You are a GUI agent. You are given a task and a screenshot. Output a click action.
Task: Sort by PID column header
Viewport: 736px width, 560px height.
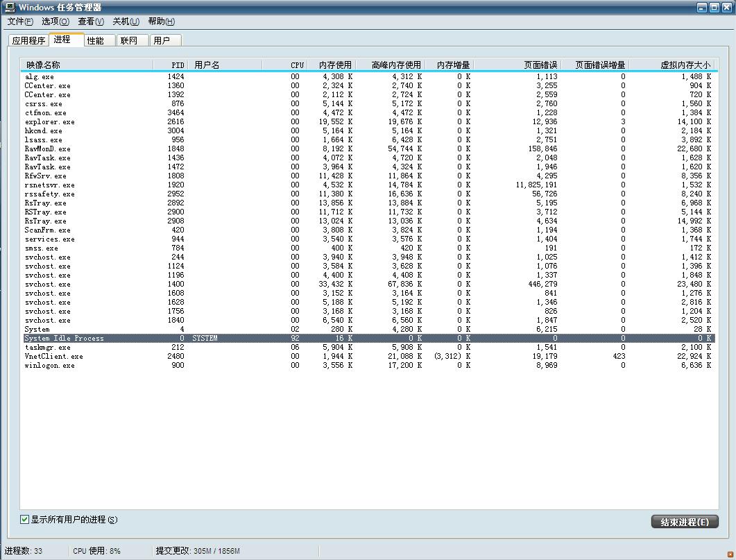click(169, 65)
